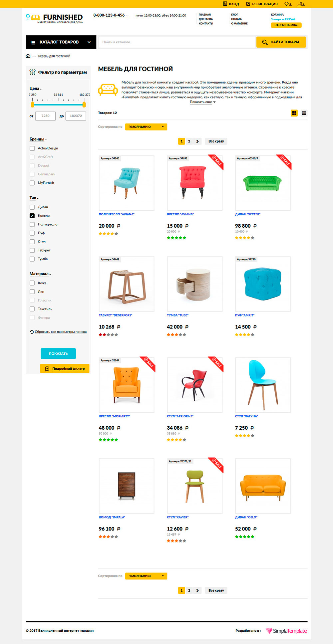
Task: Uncheck the Кресло type checkbox
Action: point(32,216)
